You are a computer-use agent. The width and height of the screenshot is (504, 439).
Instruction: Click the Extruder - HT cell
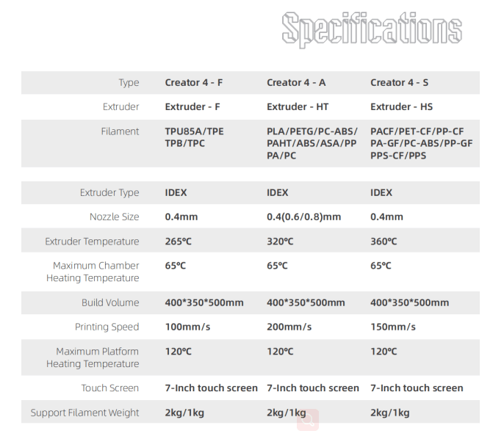[298, 107]
